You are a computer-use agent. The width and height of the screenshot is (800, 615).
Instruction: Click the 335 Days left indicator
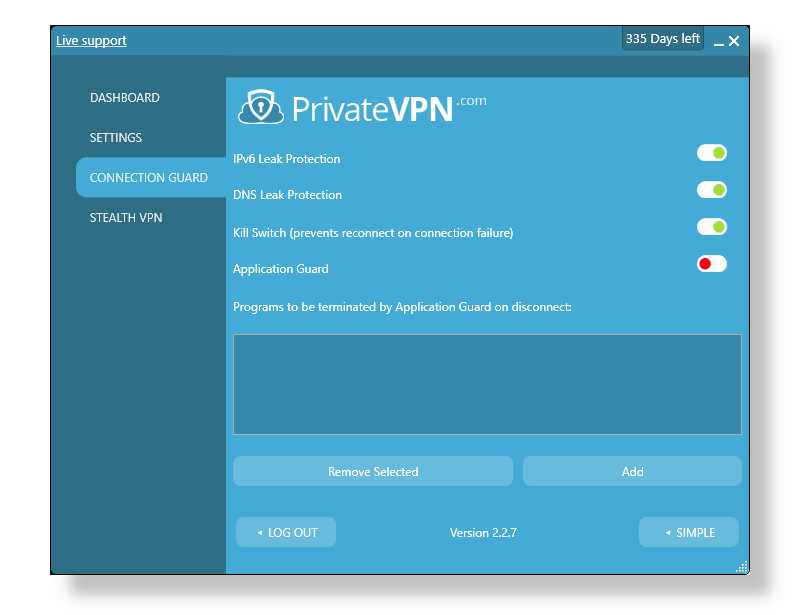tap(662, 37)
